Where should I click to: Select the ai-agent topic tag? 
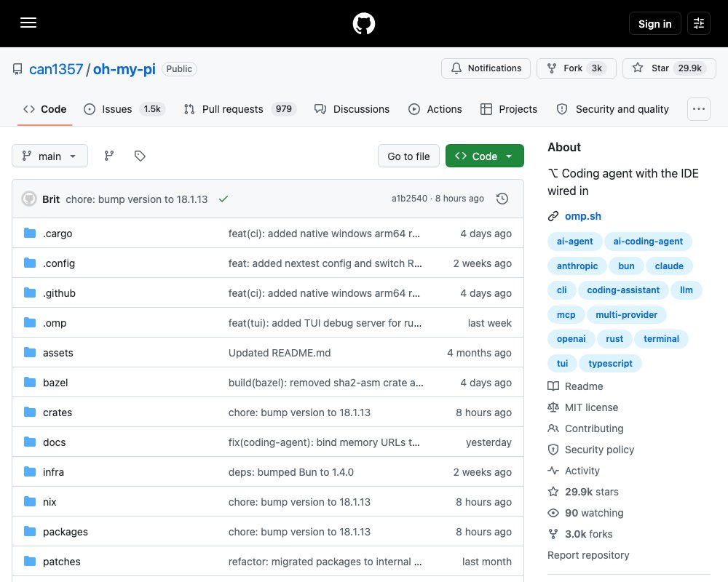(575, 242)
